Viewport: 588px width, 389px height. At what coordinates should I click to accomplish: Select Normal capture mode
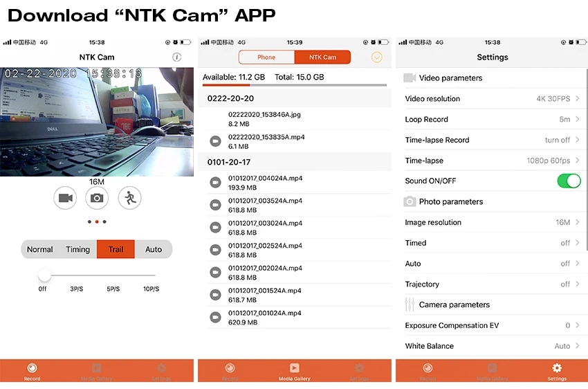[40, 249]
